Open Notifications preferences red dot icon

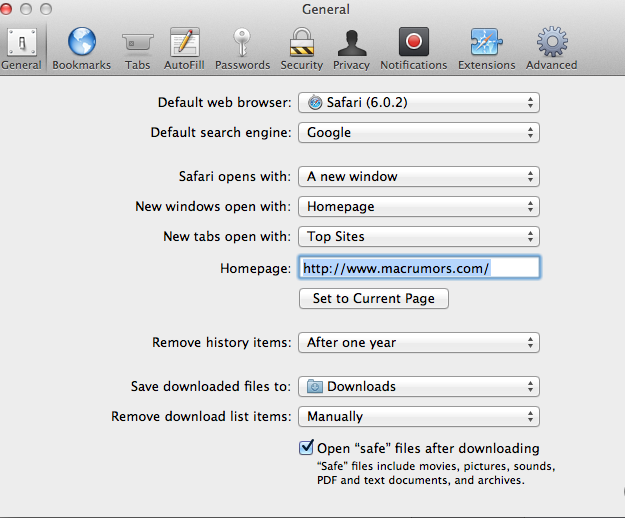tap(414, 41)
